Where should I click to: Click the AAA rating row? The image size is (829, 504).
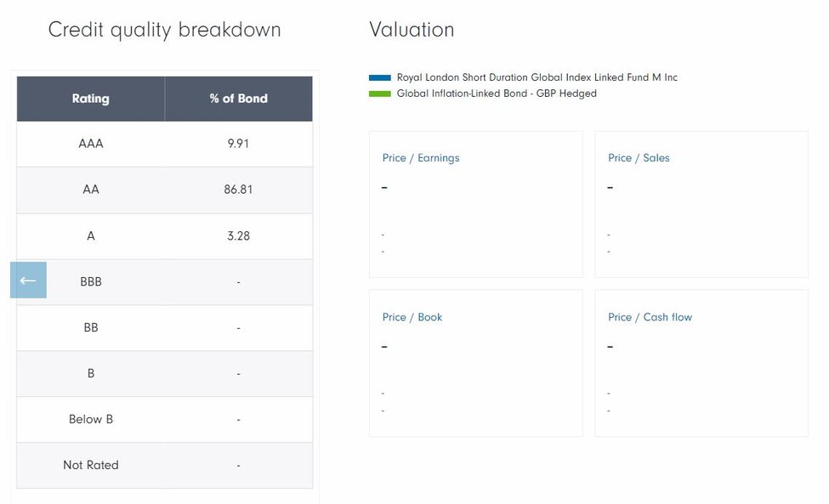pos(91,144)
